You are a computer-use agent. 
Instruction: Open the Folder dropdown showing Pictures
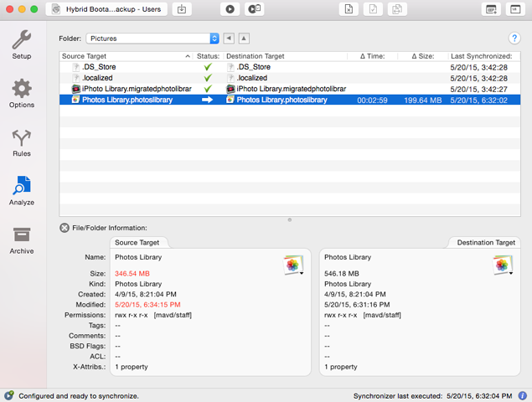pyautogui.click(x=152, y=39)
